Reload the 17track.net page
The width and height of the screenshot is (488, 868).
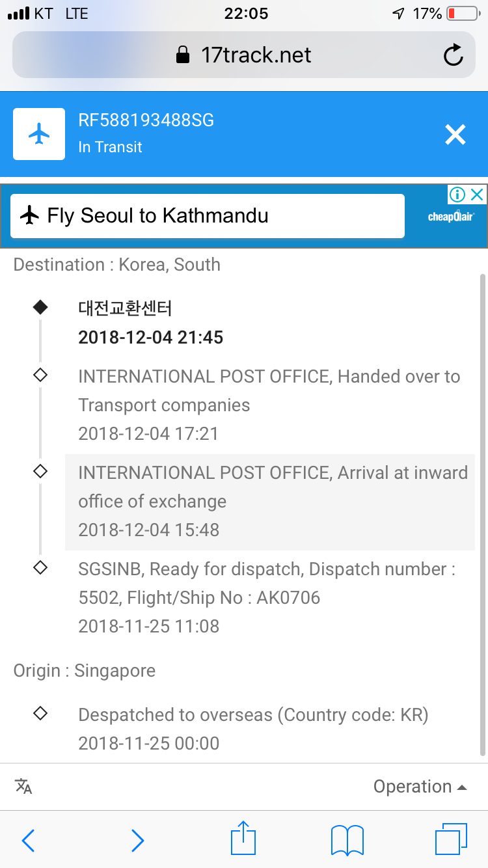453,55
